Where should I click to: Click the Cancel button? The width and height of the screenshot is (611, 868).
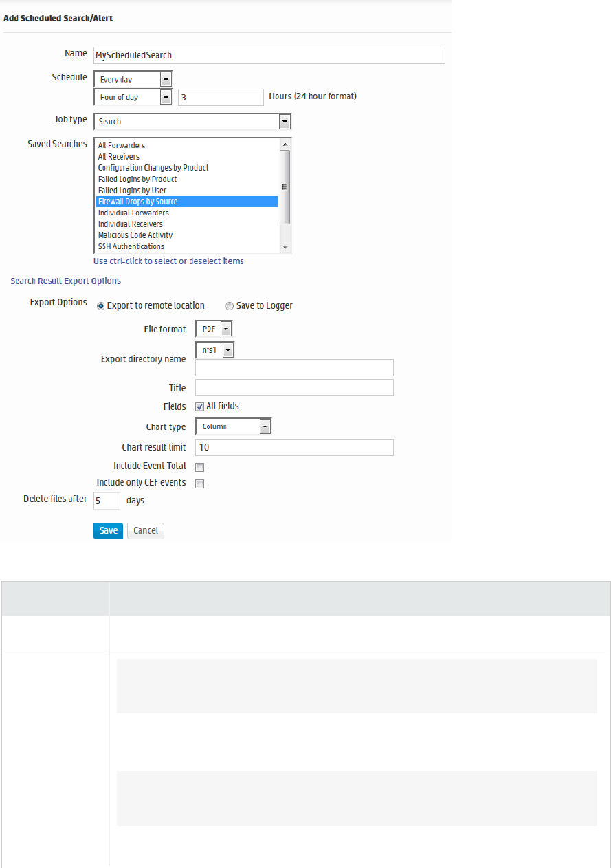tap(146, 531)
